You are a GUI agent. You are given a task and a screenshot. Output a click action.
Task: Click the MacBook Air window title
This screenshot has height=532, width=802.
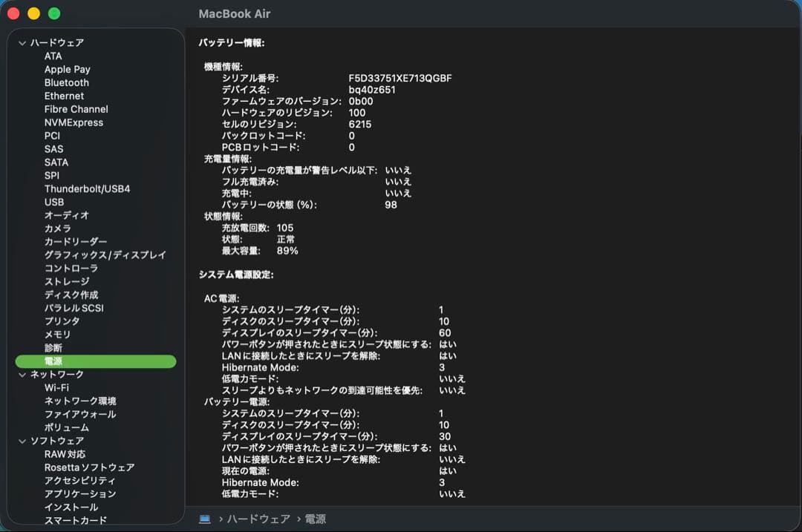tap(234, 14)
